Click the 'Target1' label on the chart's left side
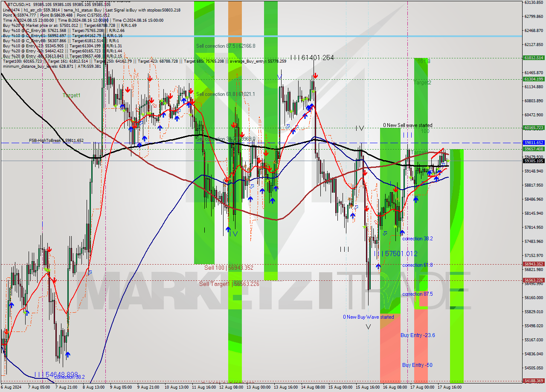The height and width of the screenshot is (392, 546). (71, 95)
